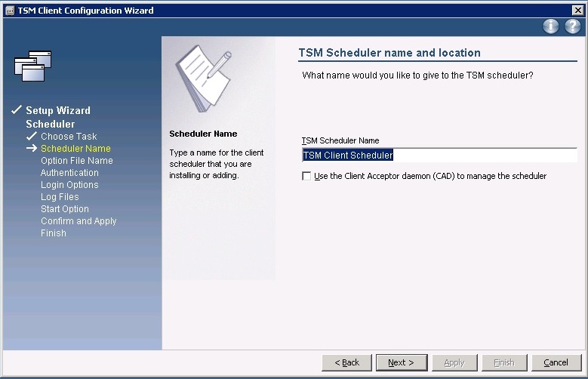Click the arrow beside Scheduler Name step

point(31,149)
